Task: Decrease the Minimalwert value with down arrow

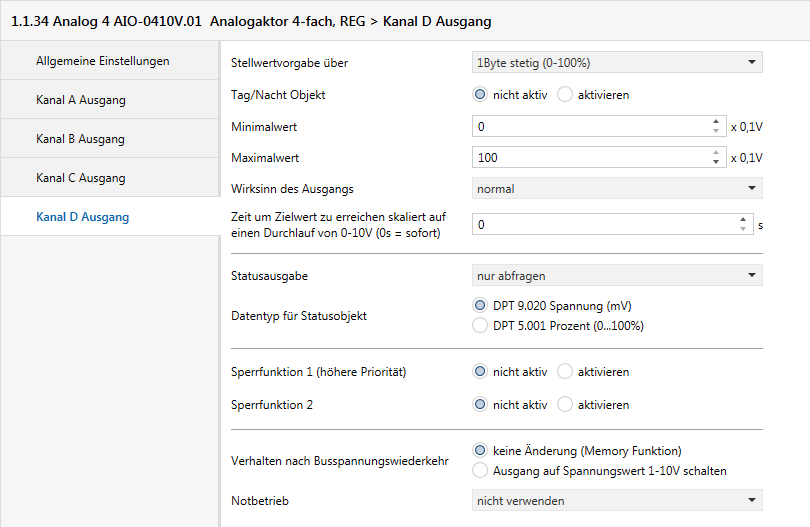Action: tap(716, 132)
